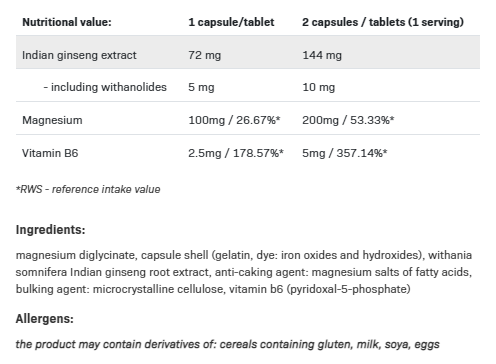Click the 5mg / 357.14% value
Screen dimensions: 496x364
click(344, 153)
